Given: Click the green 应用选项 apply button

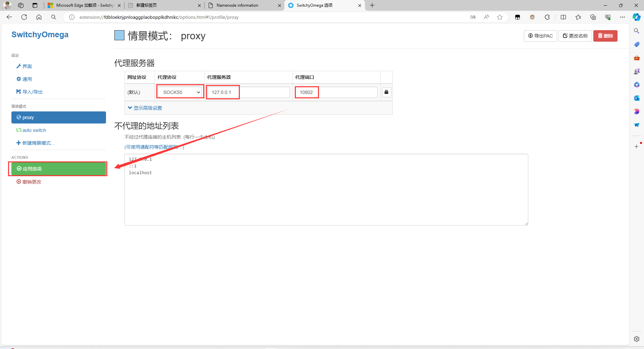Looking at the screenshot, I should pyautogui.click(x=59, y=169).
